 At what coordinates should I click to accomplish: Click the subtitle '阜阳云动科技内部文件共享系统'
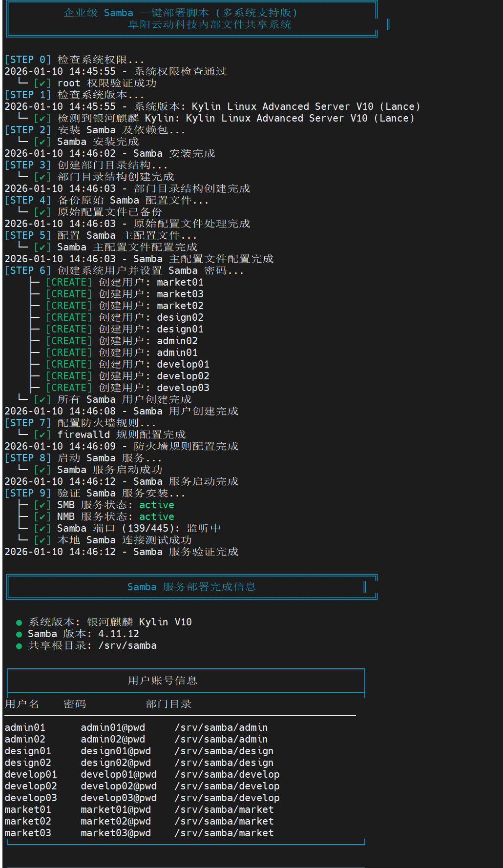pyautogui.click(x=210, y=24)
